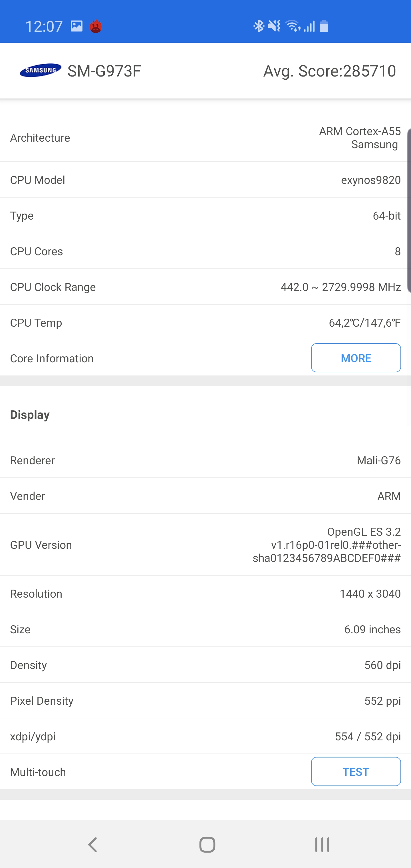The height and width of the screenshot is (868, 411).
Task: Tap the Bluetooth status icon
Action: click(x=258, y=26)
